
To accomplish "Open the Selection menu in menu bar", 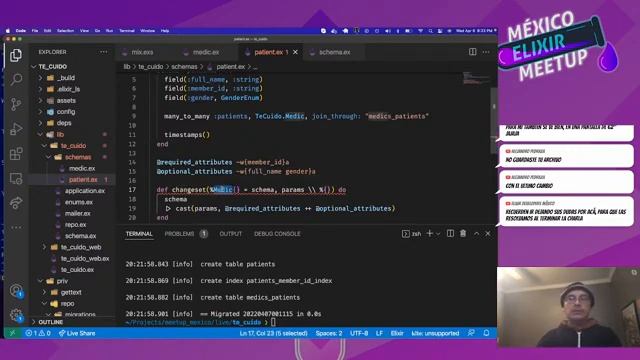I will (65, 31).
